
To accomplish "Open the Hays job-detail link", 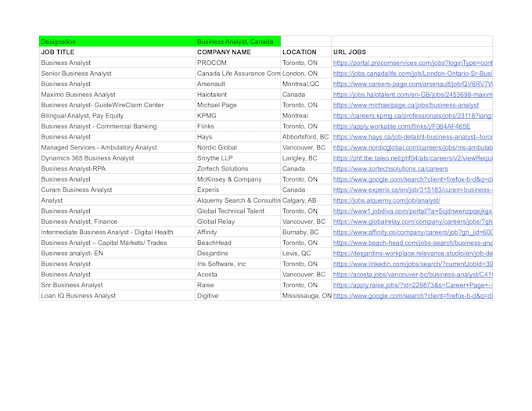I will pos(412,137).
